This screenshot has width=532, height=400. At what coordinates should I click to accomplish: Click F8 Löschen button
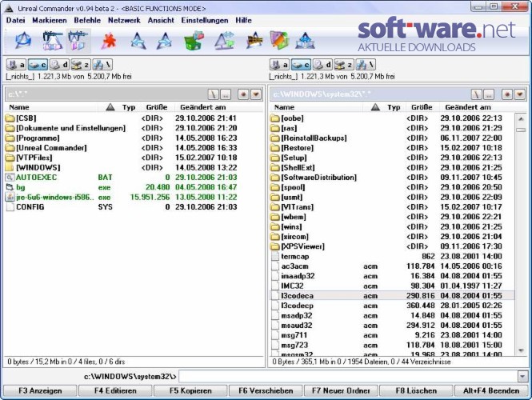(x=416, y=391)
